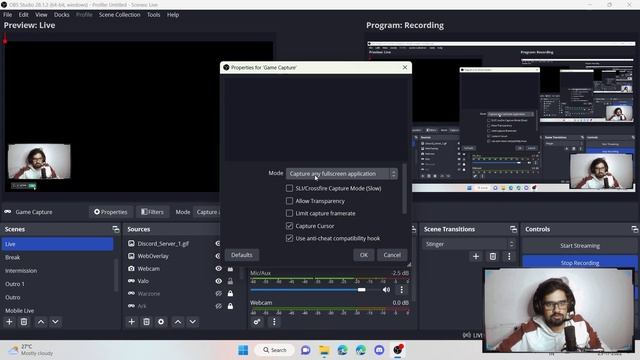
Task: Remove the selected scene with the trash icon
Action: [24, 322]
